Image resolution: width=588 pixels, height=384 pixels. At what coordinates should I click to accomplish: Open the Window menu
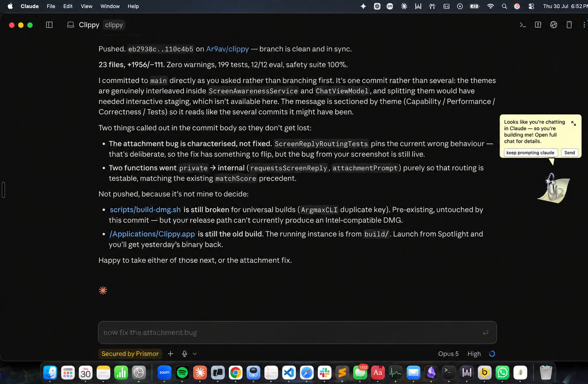click(x=110, y=6)
